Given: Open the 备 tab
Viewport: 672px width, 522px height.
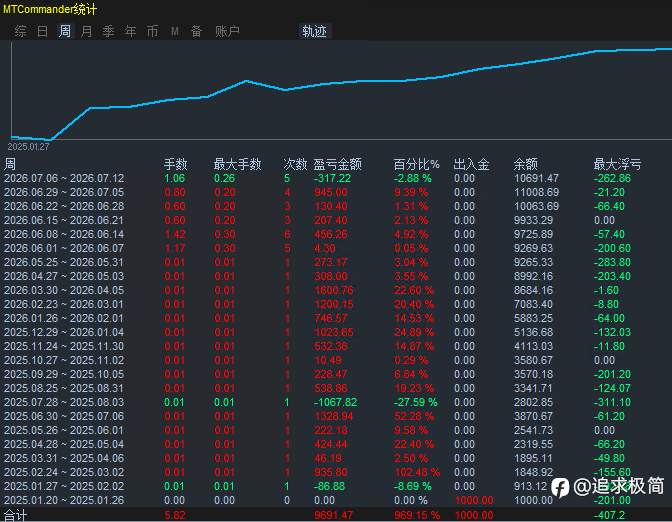Looking at the screenshot, I should pos(196,31).
